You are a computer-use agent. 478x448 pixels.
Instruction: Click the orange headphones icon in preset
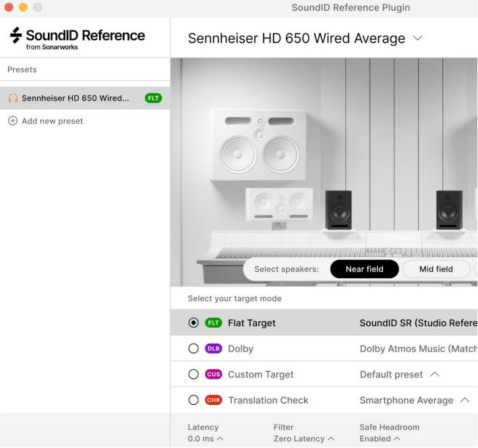[x=13, y=98]
